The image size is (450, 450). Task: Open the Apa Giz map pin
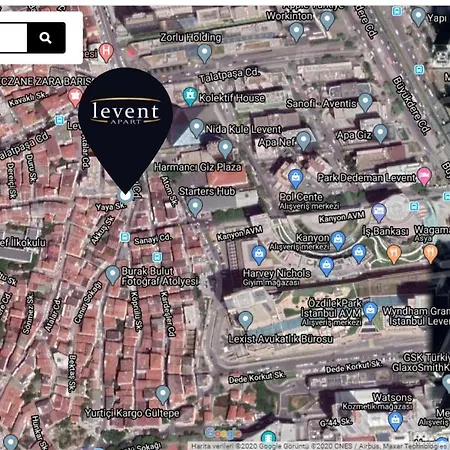pyautogui.click(x=380, y=133)
